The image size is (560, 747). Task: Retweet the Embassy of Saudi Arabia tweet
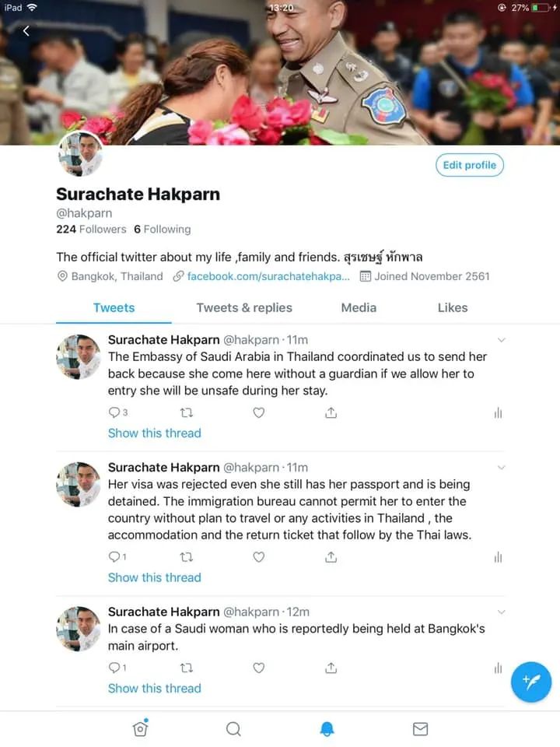point(187,412)
